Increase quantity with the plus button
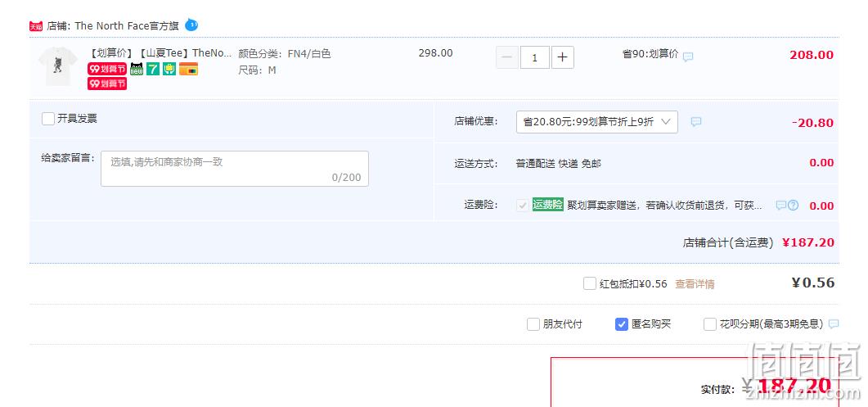This screenshot has width=868, height=407. tap(562, 57)
